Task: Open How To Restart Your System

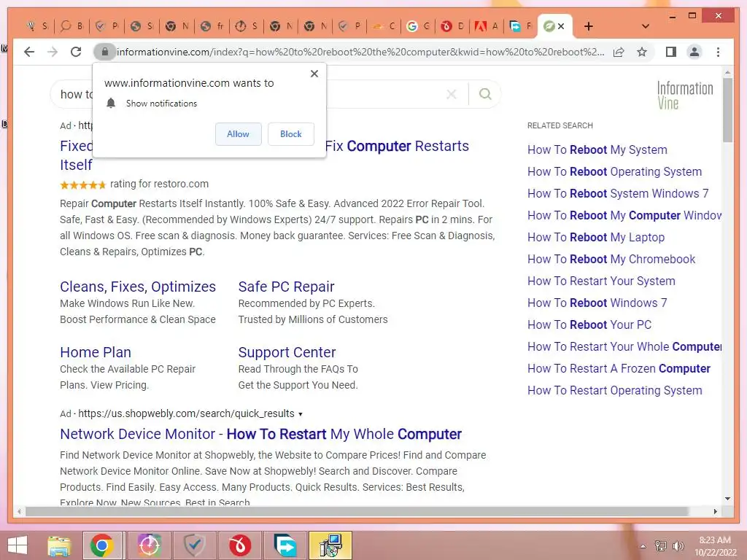Action: (601, 281)
